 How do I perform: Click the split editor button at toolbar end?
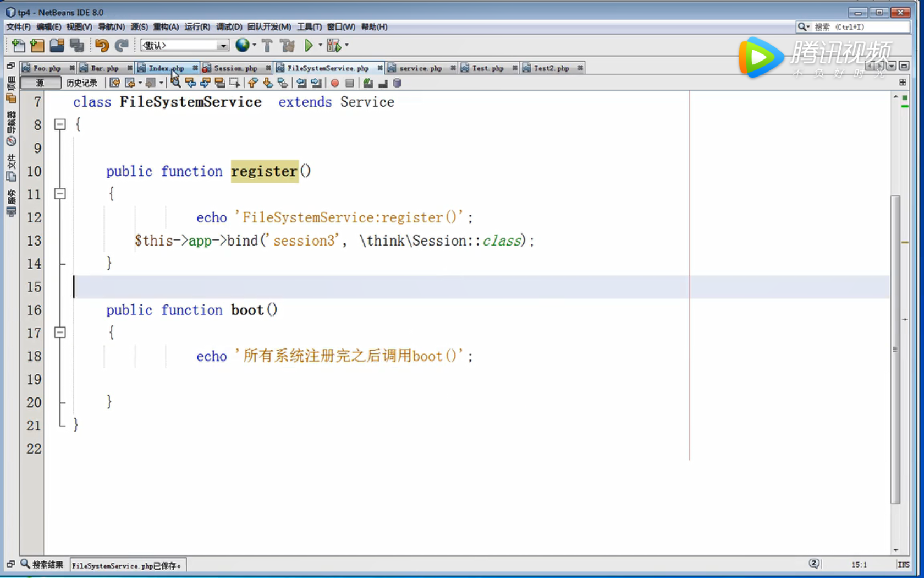[x=903, y=82]
